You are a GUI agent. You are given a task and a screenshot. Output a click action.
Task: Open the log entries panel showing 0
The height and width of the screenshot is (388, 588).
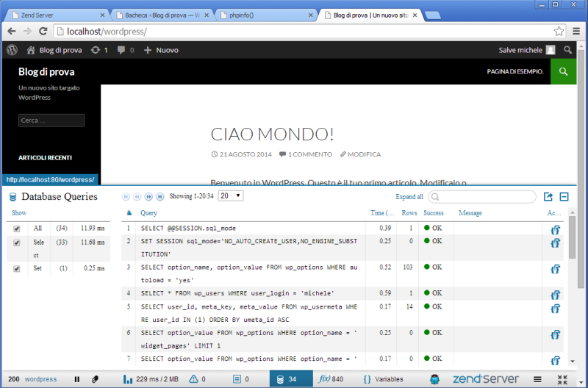pyautogui.click(x=241, y=379)
